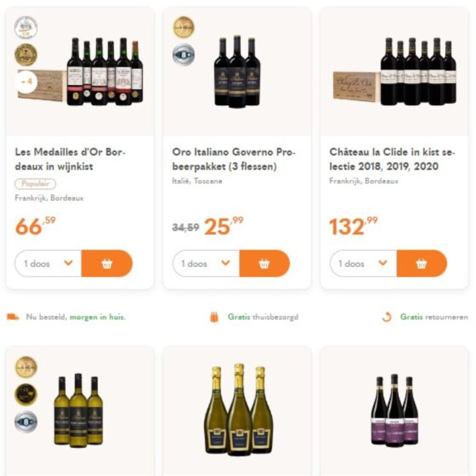Click the +4 more awards badge

pos(26,82)
